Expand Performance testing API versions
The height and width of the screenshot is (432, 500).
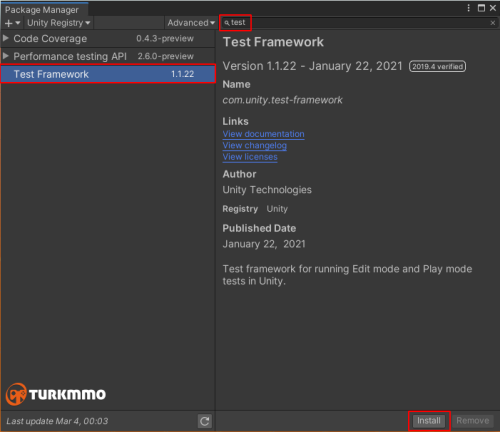(x=5, y=56)
